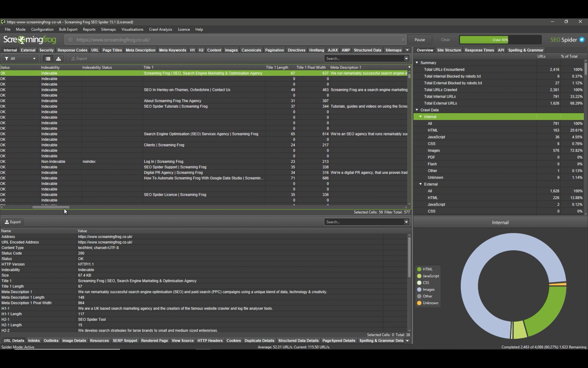Click the horizontal scrollbar of the main table
This screenshot has height=368, width=588.
51,207
